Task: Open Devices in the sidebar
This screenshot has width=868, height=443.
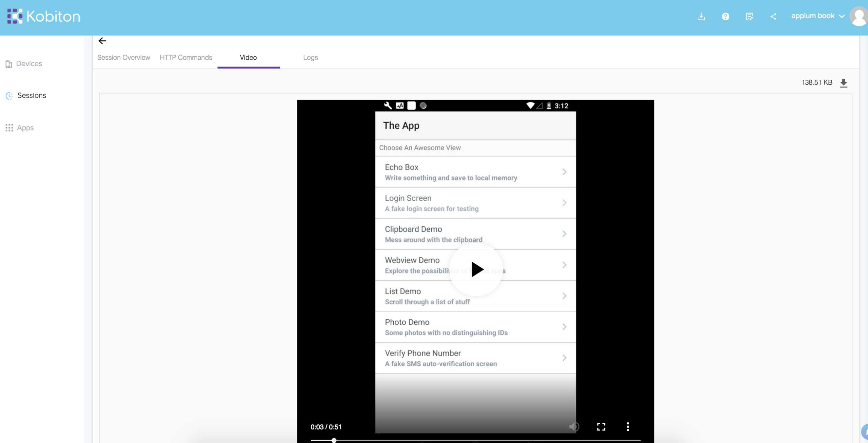Action: point(29,64)
